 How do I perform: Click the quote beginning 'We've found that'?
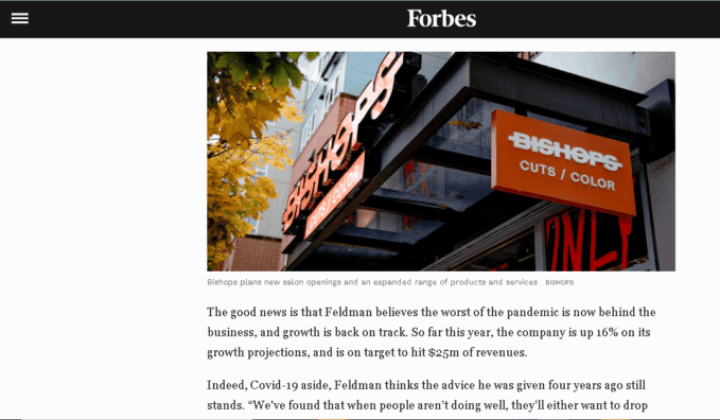448,405
